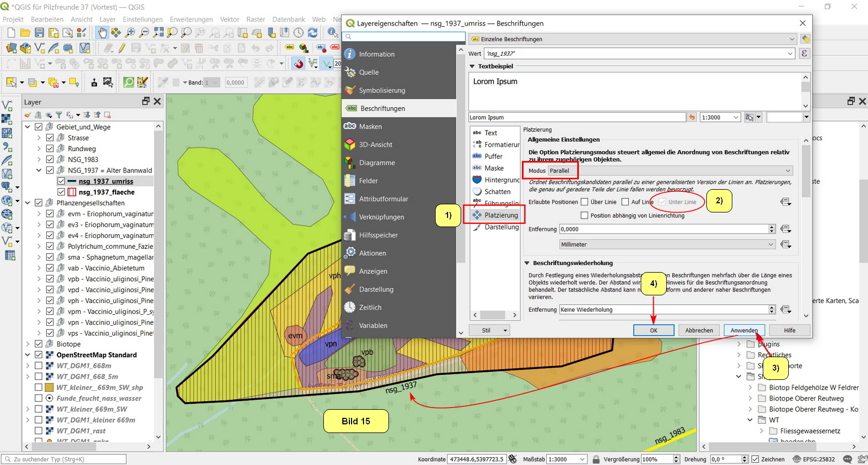
Task: Click the Abbrechen button
Action: (699, 331)
